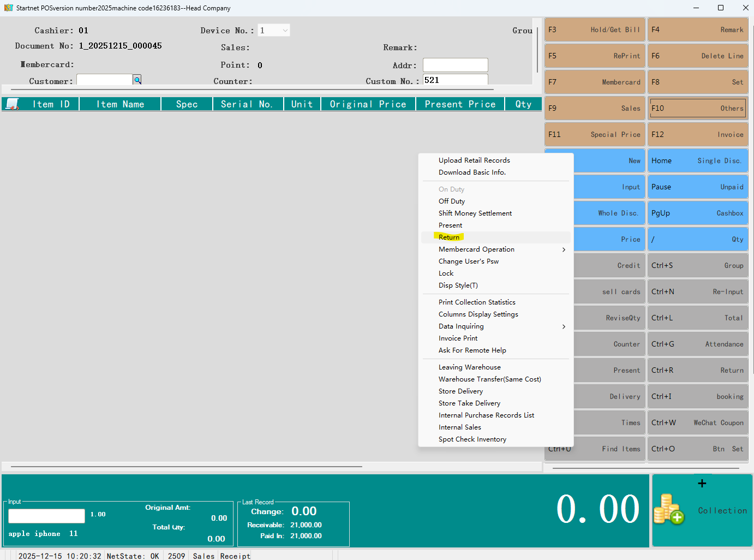Viewport: 754px width, 560px height.
Task: Select Shift Money Settlement option
Action: pyautogui.click(x=475, y=213)
